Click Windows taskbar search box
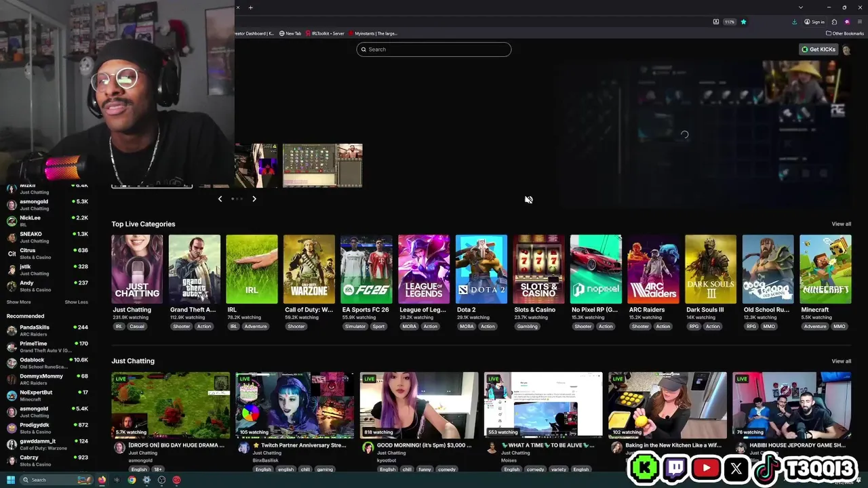The image size is (868, 488). pyautogui.click(x=56, y=480)
